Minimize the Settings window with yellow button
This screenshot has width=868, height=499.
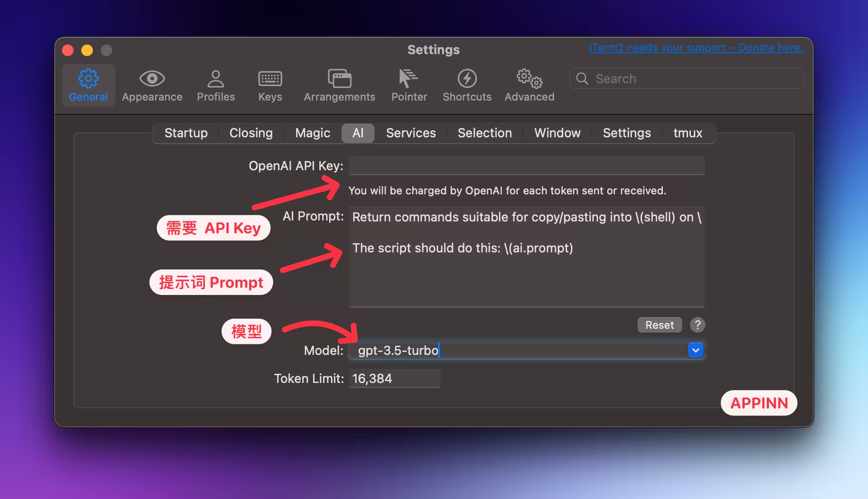[x=87, y=50]
